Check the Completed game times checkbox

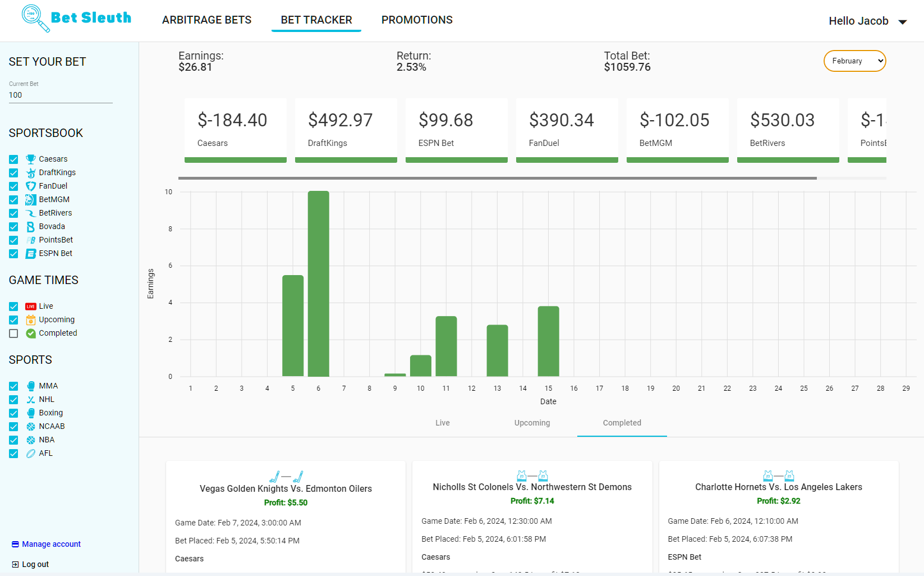point(13,333)
